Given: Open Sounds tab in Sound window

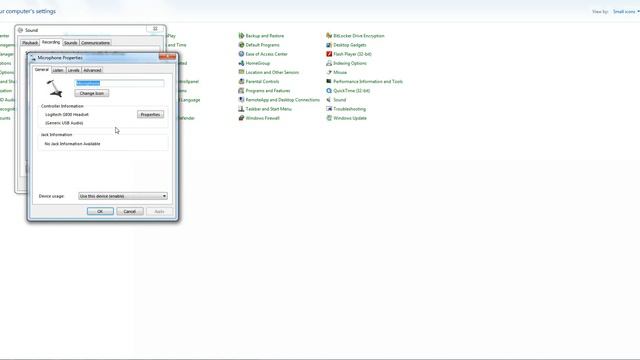Looking at the screenshot, I should point(70,43).
